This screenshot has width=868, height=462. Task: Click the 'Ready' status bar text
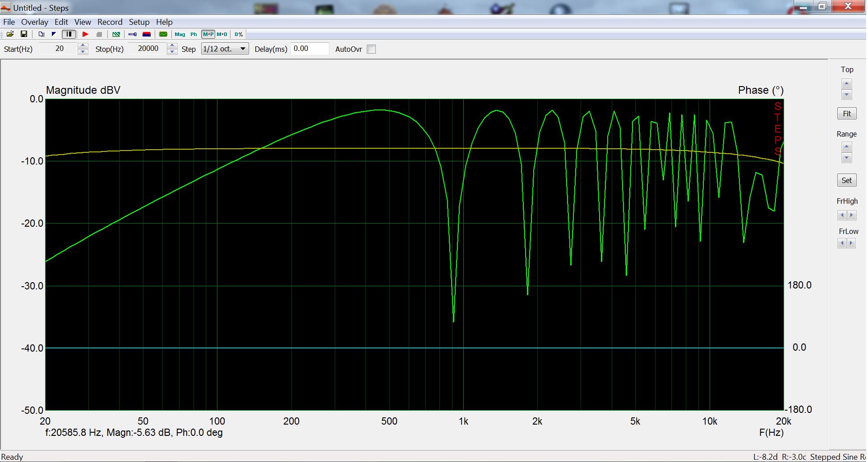(12, 457)
